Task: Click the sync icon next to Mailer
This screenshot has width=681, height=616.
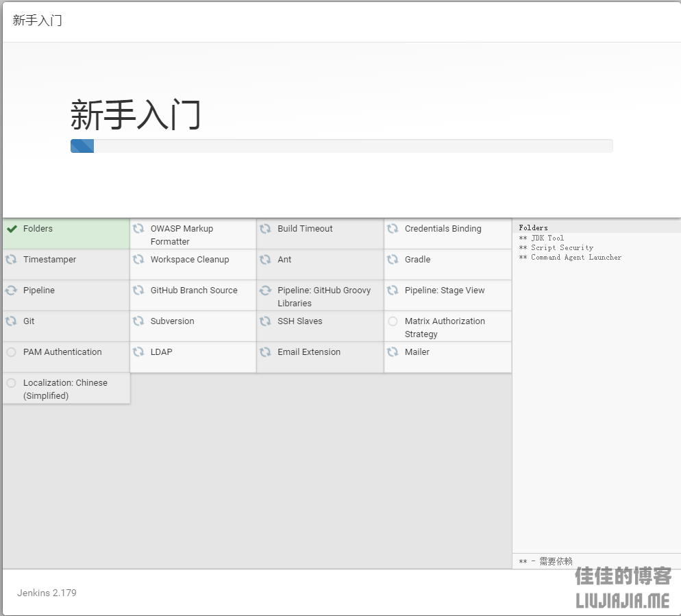Action: coord(393,352)
